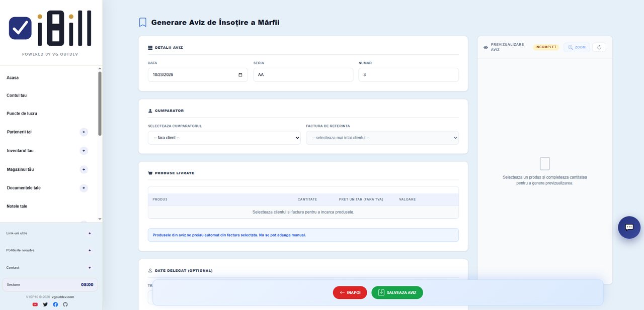Open the floating chat bubble
Image resolution: width=644 pixels, height=310 pixels.
[629, 227]
